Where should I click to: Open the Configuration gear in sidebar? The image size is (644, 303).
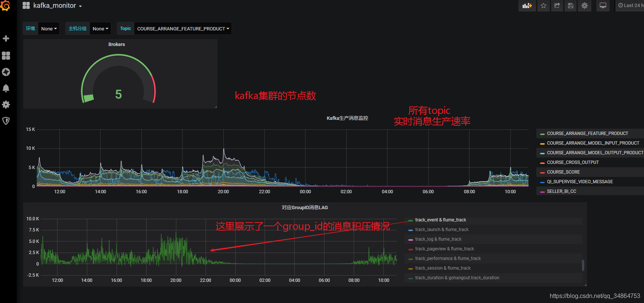pyautogui.click(x=6, y=105)
